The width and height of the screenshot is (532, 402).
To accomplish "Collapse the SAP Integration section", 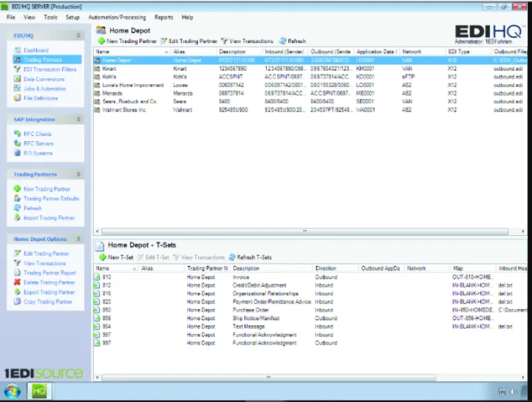I will click(x=78, y=119).
